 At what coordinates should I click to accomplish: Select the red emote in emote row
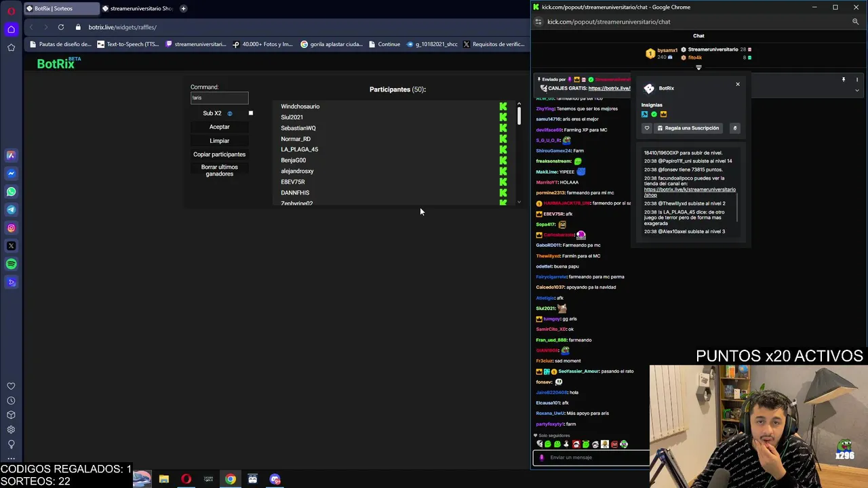(x=614, y=445)
